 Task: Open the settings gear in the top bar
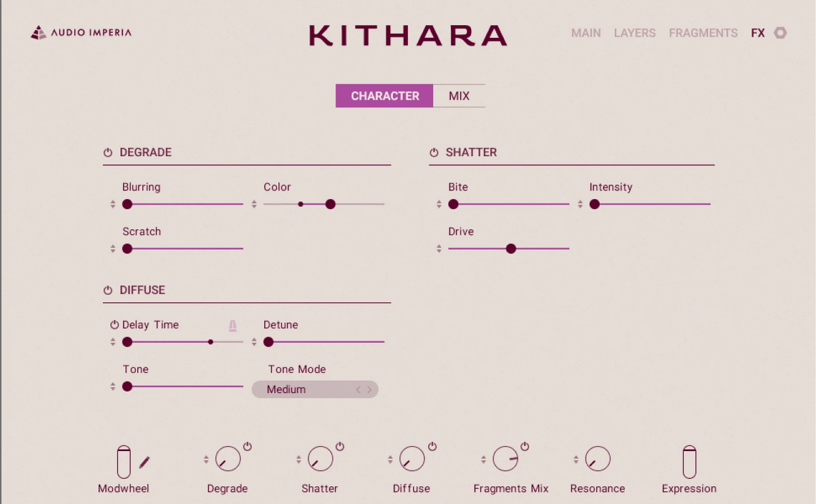tap(781, 33)
